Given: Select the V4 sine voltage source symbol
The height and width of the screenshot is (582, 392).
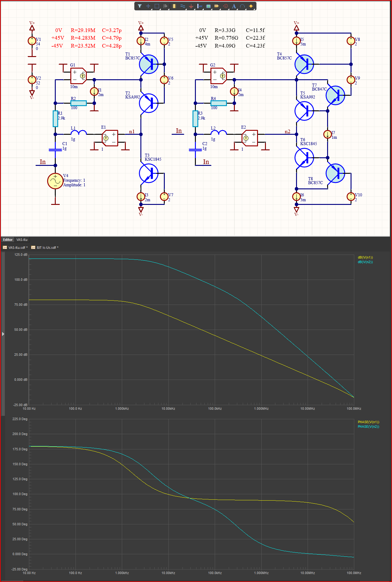Looking at the screenshot, I should click(55, 181).
